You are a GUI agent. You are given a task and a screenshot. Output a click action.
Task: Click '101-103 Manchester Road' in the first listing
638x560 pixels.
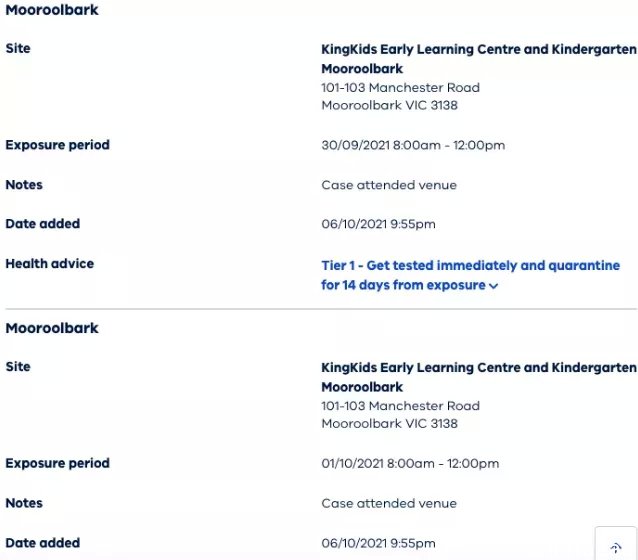pyautogui.click(x=400, y=88)
